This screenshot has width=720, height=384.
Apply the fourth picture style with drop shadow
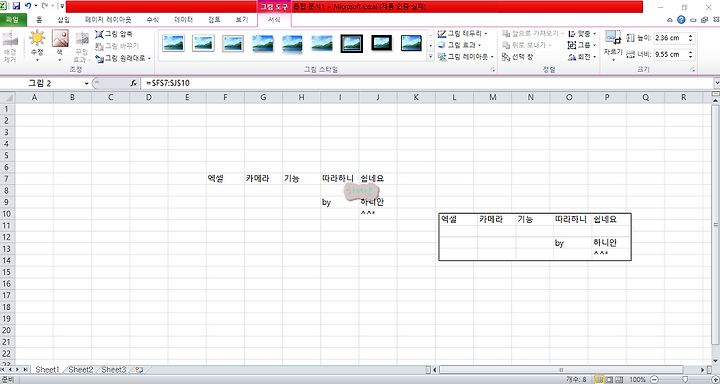pos(263,43)
